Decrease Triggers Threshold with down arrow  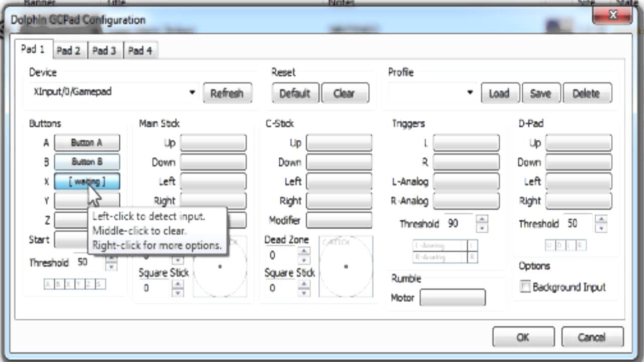point(482,228)
